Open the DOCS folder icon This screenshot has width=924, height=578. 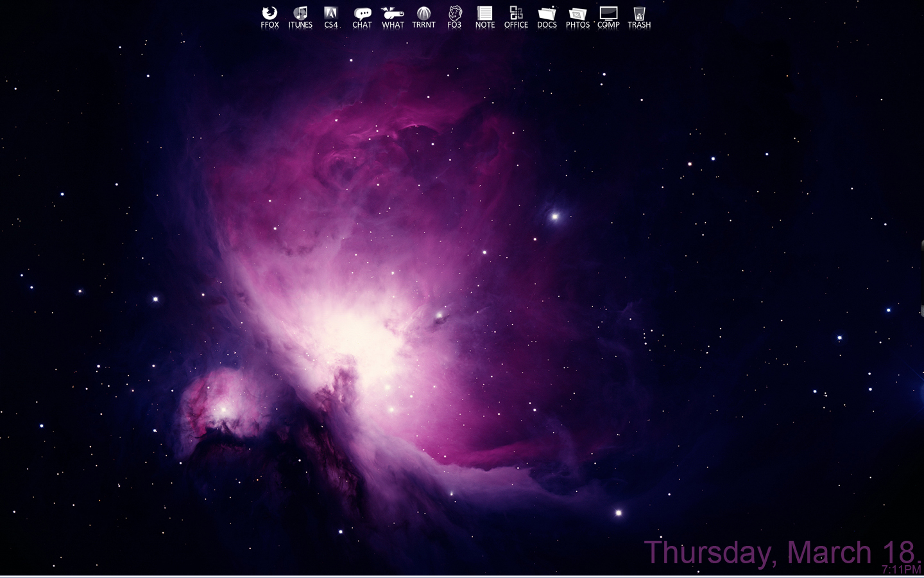[546, 13]
